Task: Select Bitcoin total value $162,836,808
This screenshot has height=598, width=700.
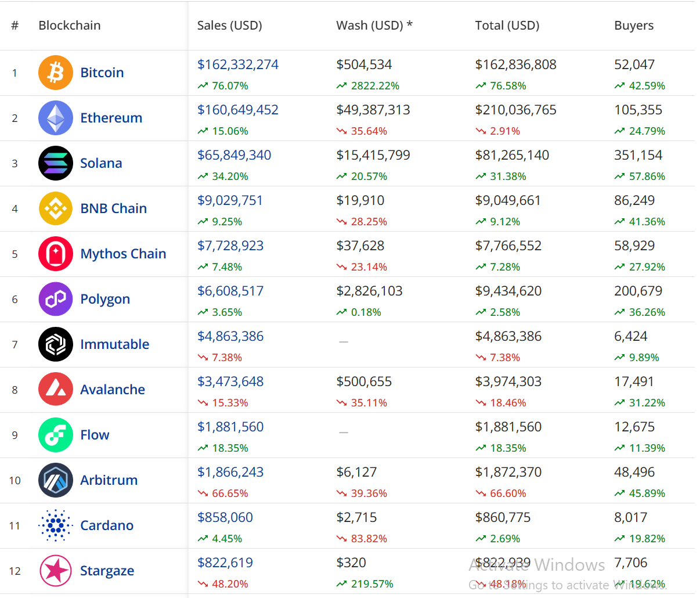Action: (516, 64)
